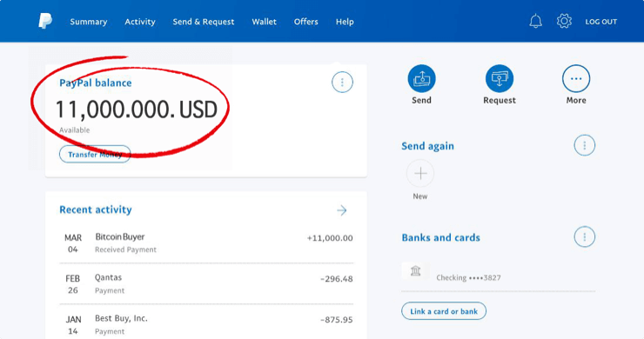The width and height of the screenshot is (644, 339).
Task: Open the notifications bell
Action: (535, 21)
